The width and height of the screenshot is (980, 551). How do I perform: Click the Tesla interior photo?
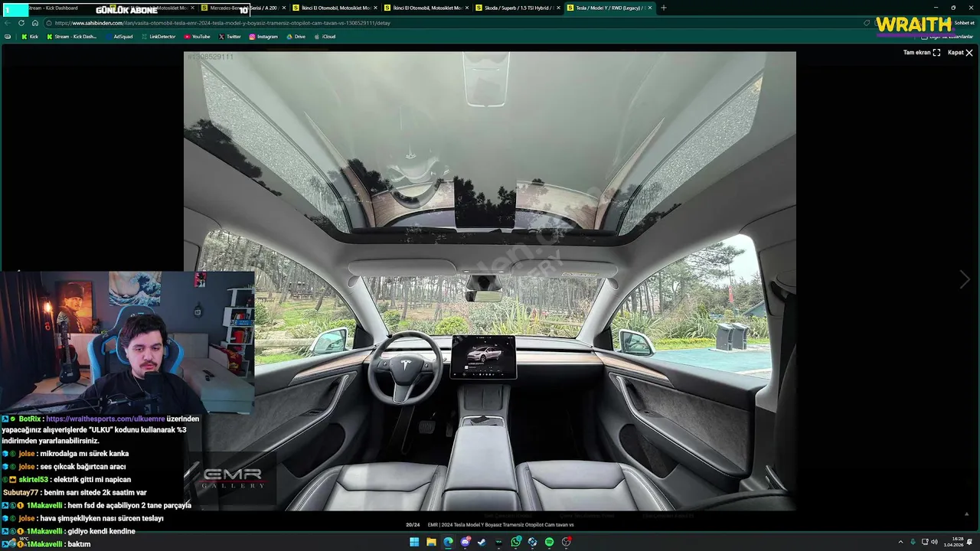[490, 281]
